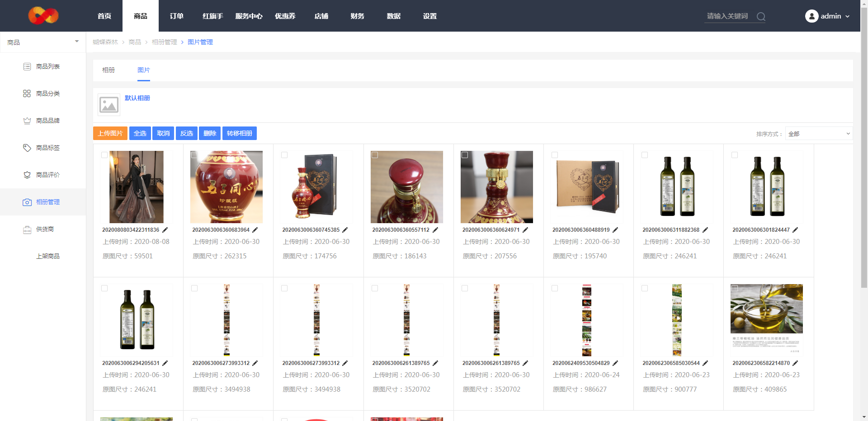Open the 财务 top navigation tab
This screenshot has height=421, width=868.
358,16
